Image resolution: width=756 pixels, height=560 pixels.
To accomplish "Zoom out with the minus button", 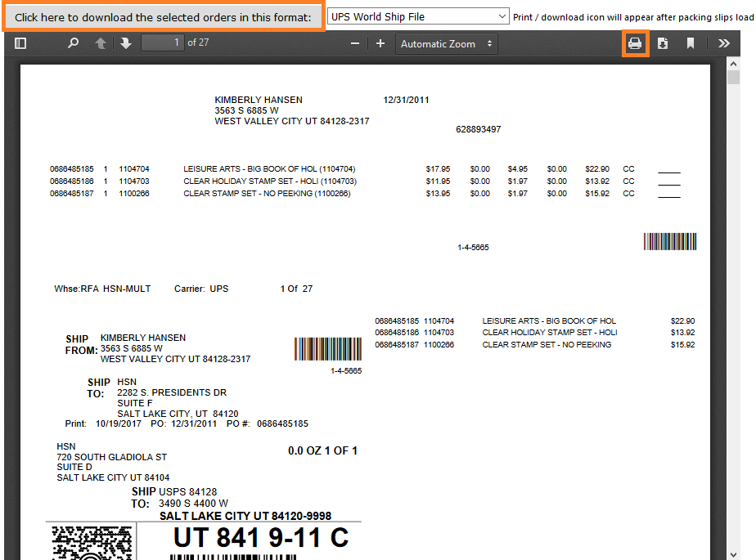I will click(355, 43).
